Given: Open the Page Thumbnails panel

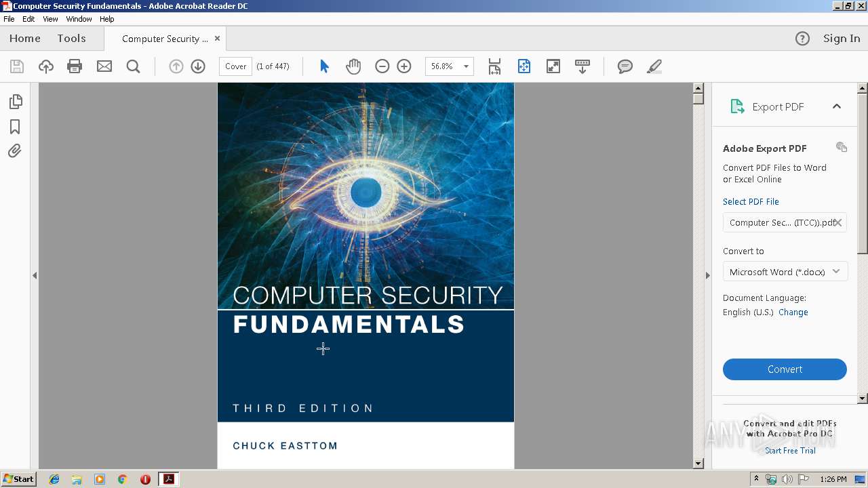Looking at the screenshot, I should pyautogui.click(x=15, y=102).
